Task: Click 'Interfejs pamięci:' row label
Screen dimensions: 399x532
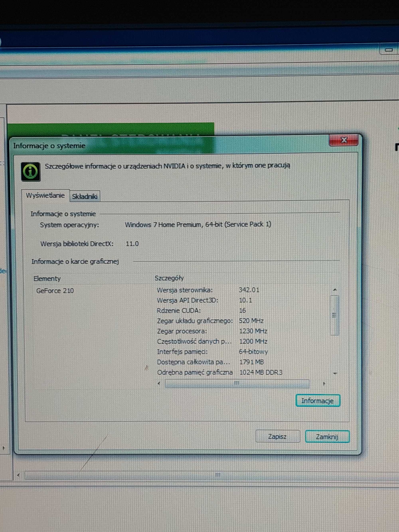Action: (182, 352)
